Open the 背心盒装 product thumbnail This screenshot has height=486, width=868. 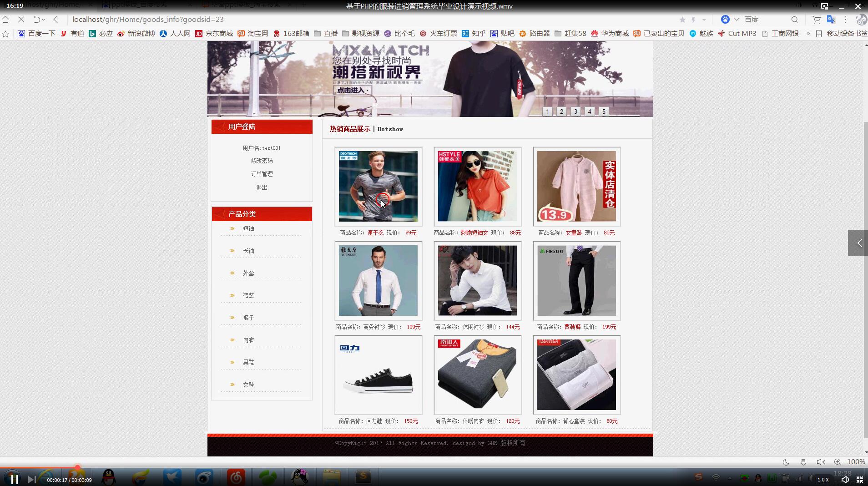tap(577, 375)
